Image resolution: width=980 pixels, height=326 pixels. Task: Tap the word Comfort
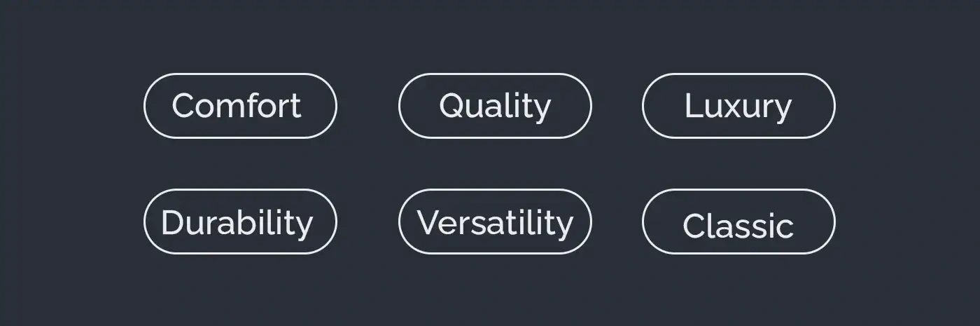pos(237,106)
